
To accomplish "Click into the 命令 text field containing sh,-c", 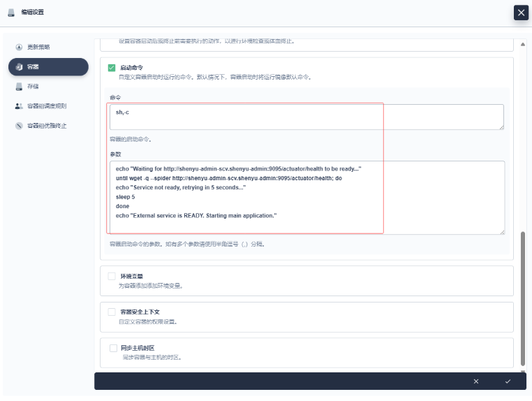I will pos(306,117).
